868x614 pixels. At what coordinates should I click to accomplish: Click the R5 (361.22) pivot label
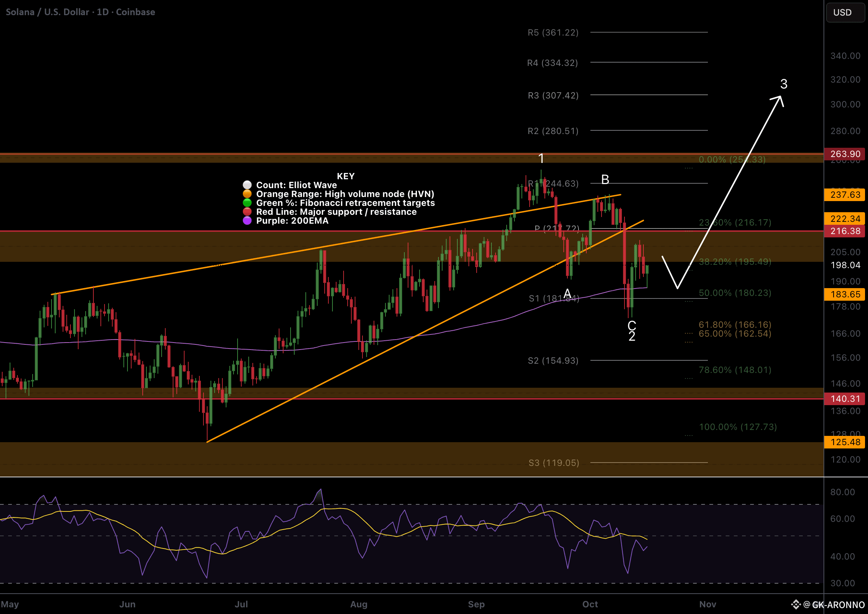coord(553,33)
